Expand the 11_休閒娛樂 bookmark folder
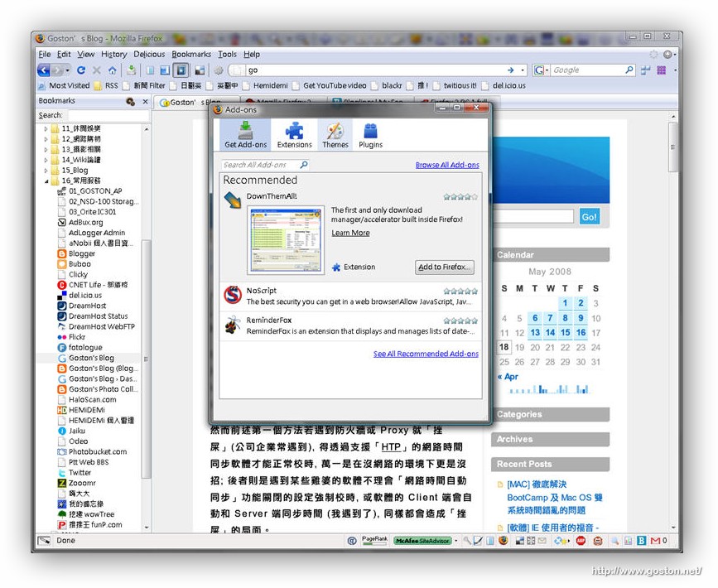The image size is (718, 588). 46,128
